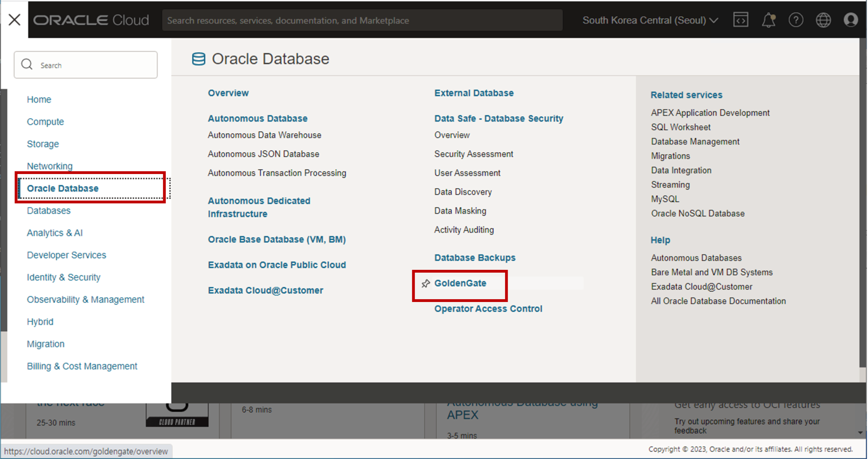
Task: Open Data Safe - Database Security
Action: (499, 119)
